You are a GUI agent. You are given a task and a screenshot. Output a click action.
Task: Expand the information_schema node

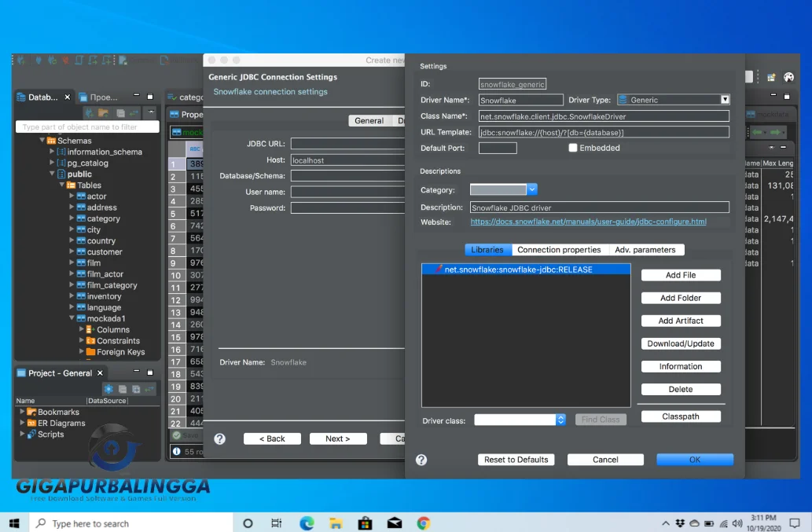point(52,152)
